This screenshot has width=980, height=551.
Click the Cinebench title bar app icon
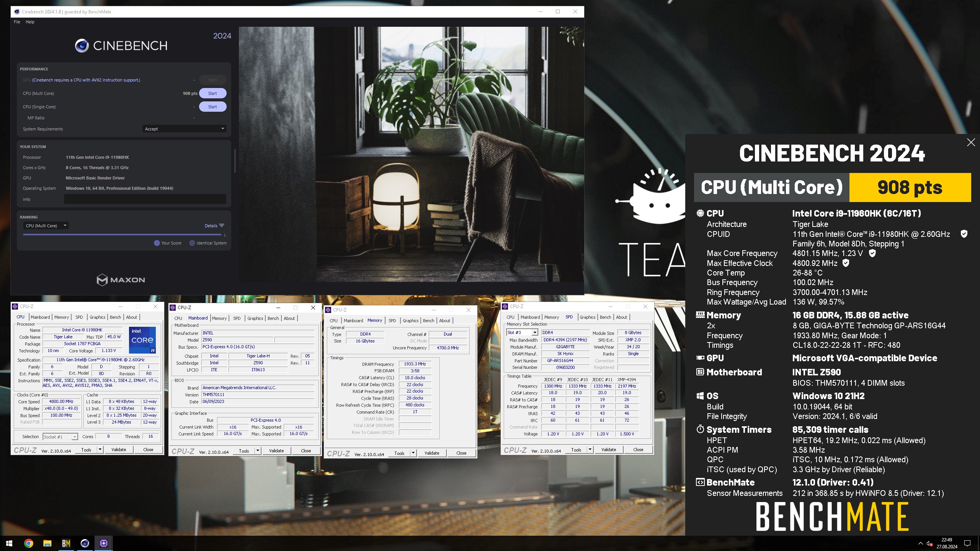click(x=17, y=12)
